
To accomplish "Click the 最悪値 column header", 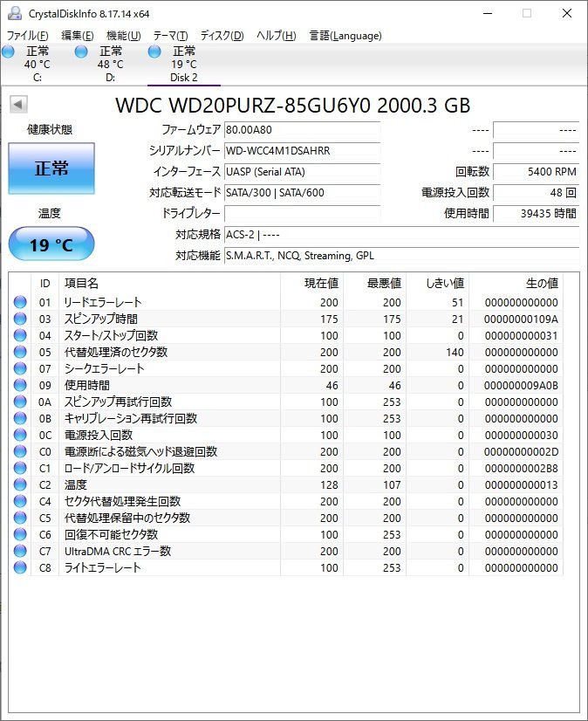I will [374, 283].
